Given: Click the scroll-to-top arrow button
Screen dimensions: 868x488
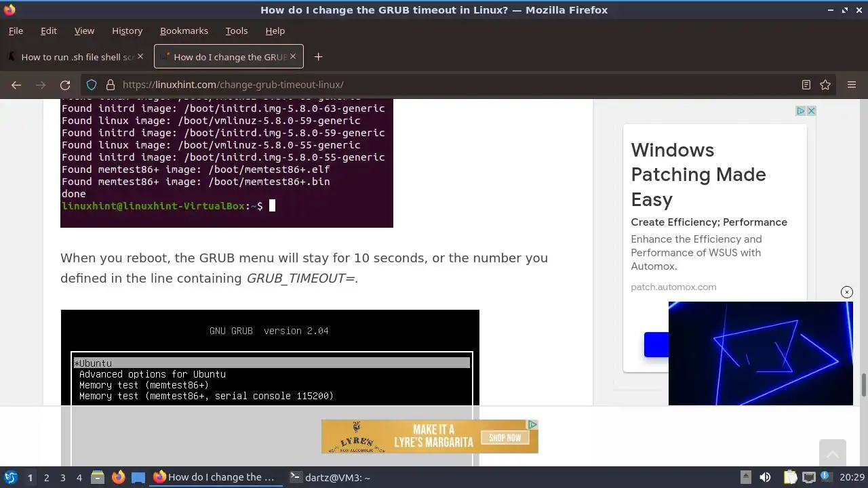Looking at the screenshot, I should coord(833,453).
